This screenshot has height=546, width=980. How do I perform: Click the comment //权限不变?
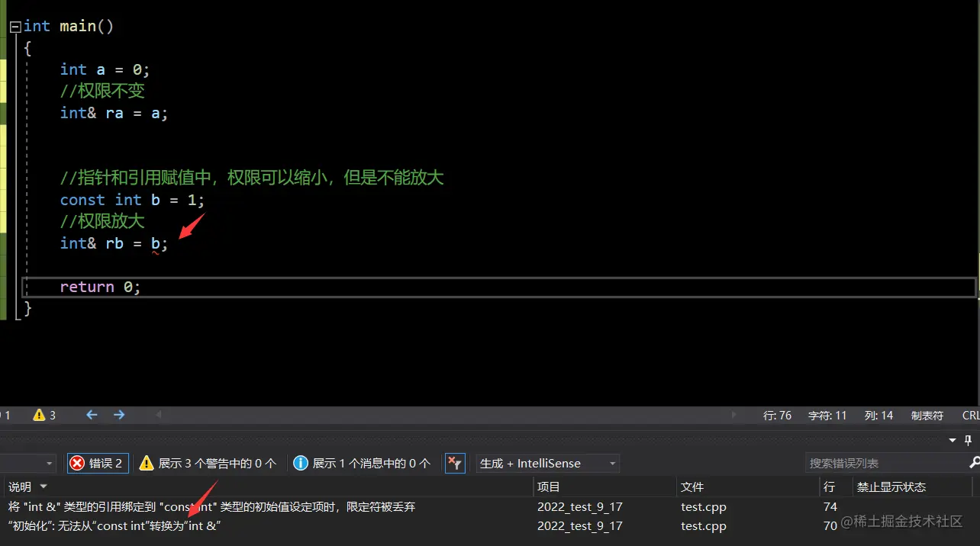(x=102, y=92)
